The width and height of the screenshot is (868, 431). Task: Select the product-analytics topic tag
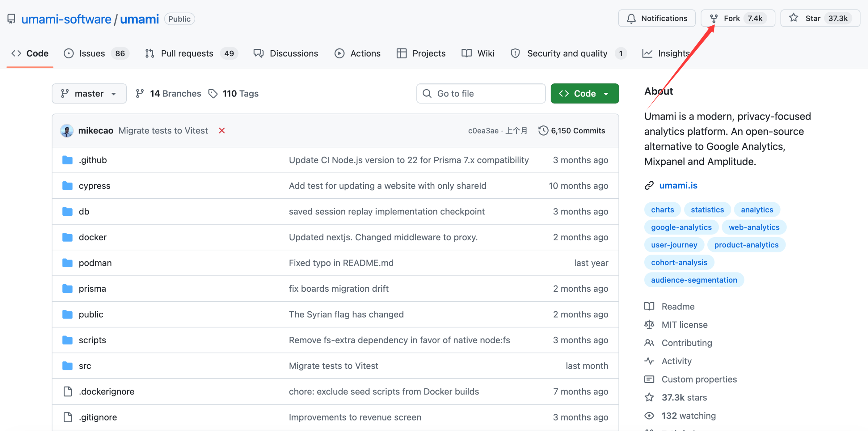tap(746, 245)
